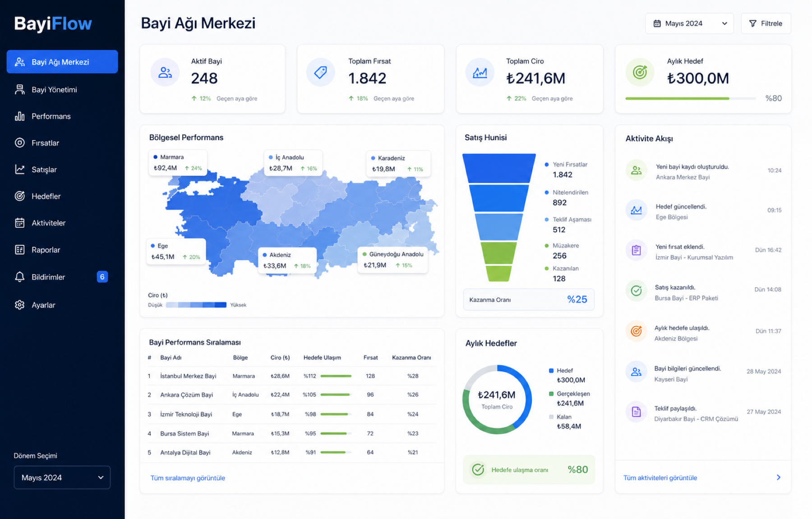Viewport: 812px width, 519px height.
Task: Click the Toplam Fırsat tag icon
Action: pos(321,72)
